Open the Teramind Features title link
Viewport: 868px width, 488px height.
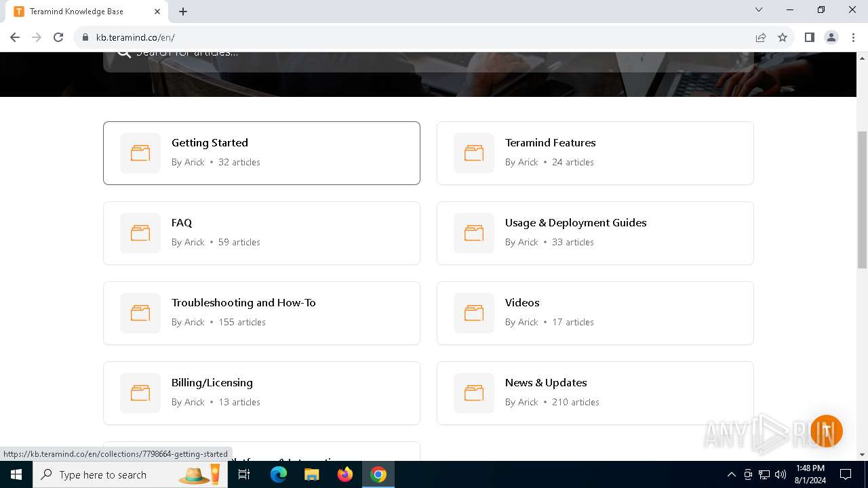(x=550, y=142)
